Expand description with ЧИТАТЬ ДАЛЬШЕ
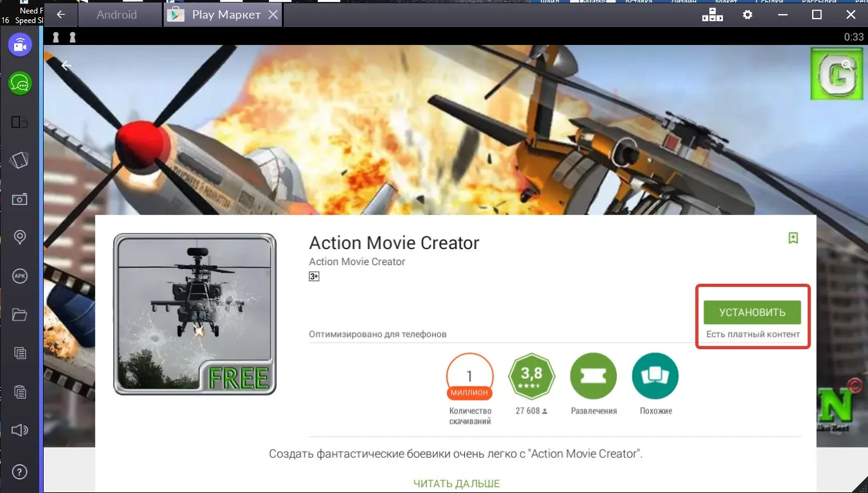 456,483
